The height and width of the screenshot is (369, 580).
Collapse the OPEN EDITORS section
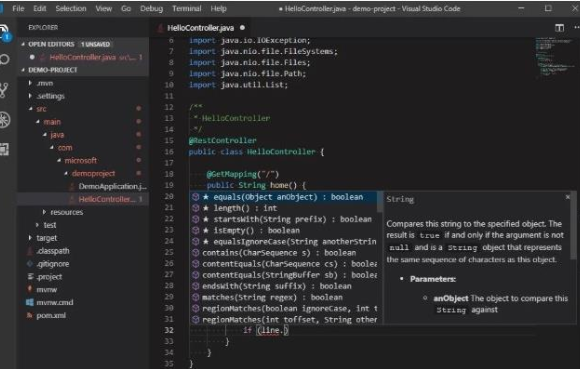pos(23,44)
